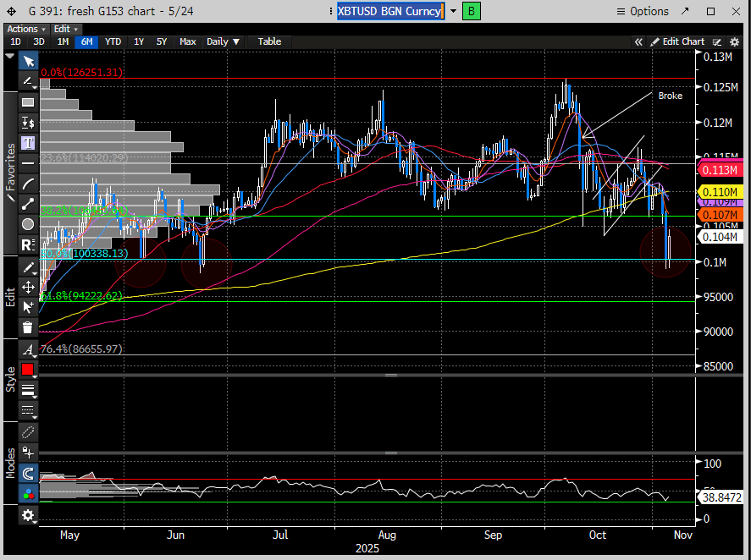
Task: Select the circle ellipse tool
Action: click(28, 224)
